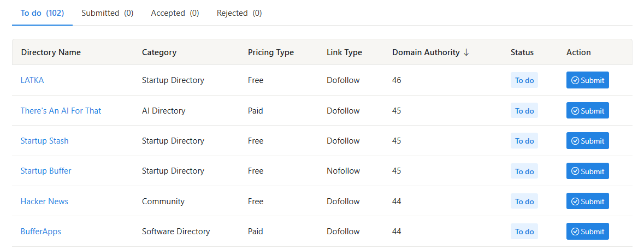Click Nofollow in the Startup Buffer row

[344, 170]
